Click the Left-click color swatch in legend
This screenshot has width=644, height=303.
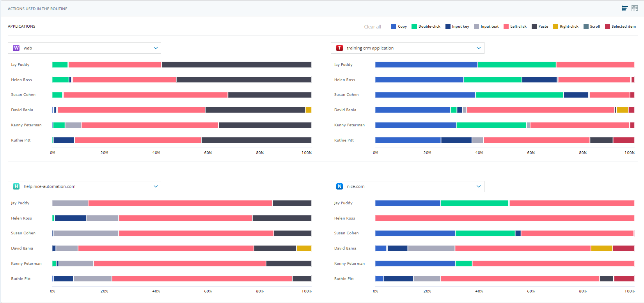coord(506,27)
